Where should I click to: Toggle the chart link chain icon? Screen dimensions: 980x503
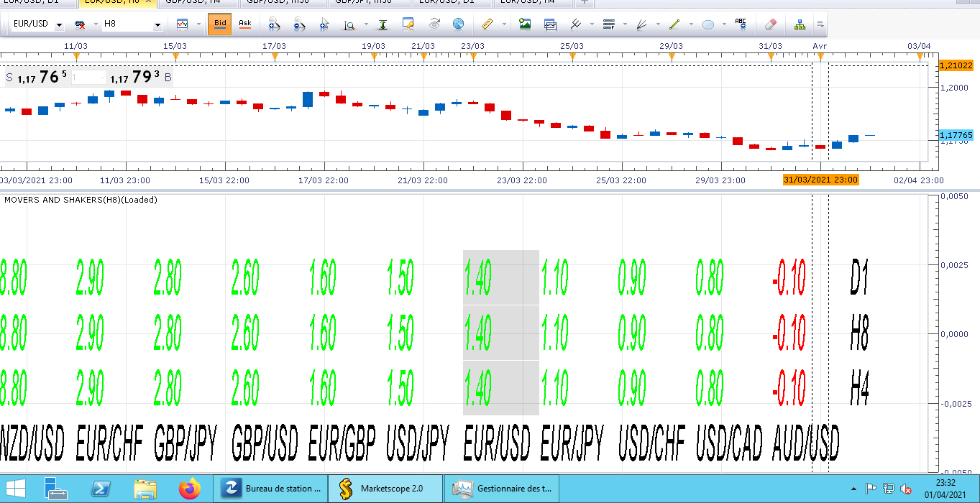[x=79, y=24]
